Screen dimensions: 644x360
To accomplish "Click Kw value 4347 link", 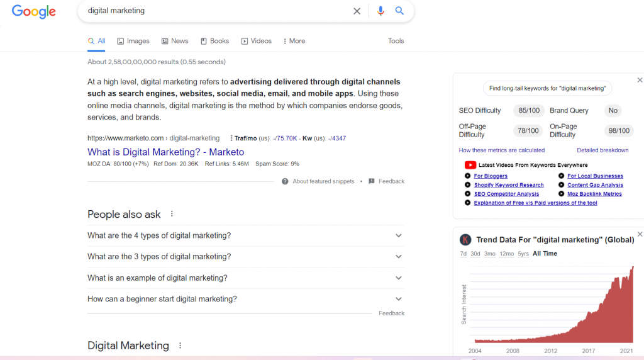I will [337, 138].
